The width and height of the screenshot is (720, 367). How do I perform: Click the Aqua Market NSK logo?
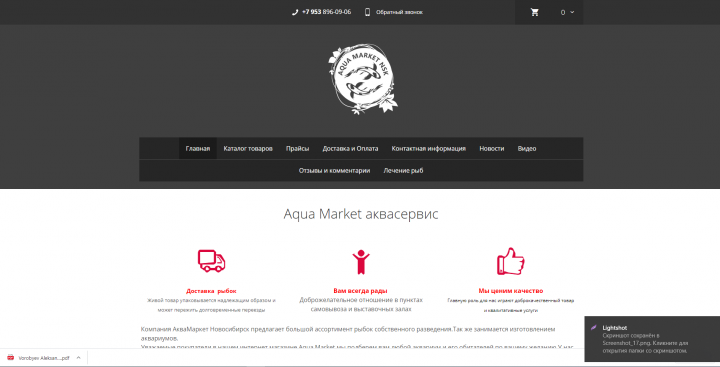[363, 79]
